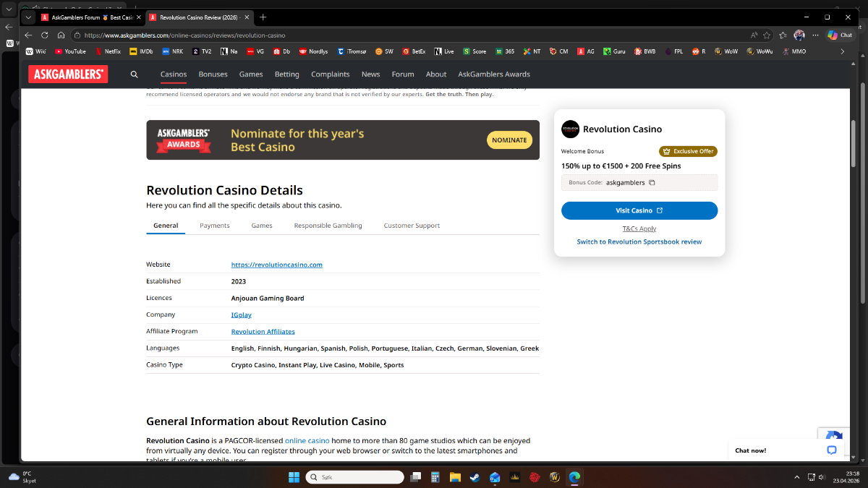Open the tab list dropdown arrow

tap(28, 17)
